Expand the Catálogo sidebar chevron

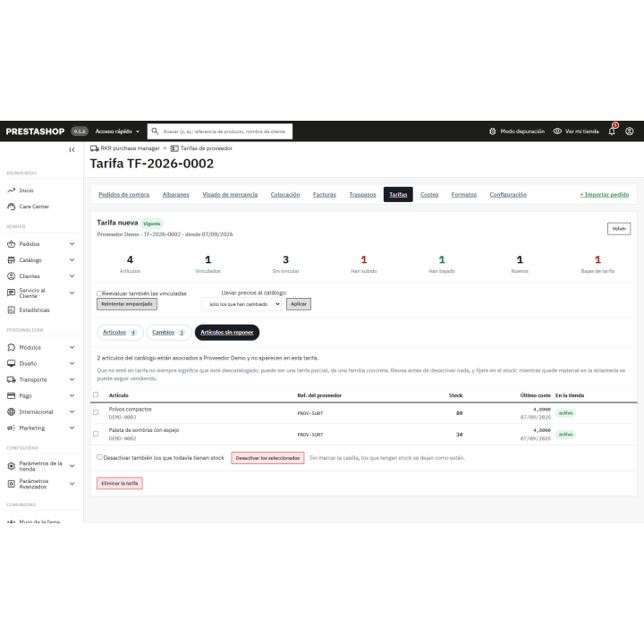[x=72, y=260]
